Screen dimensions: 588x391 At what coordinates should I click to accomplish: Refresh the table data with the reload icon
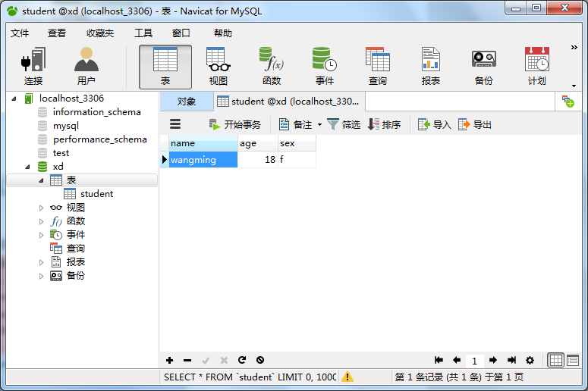[242, 360]
